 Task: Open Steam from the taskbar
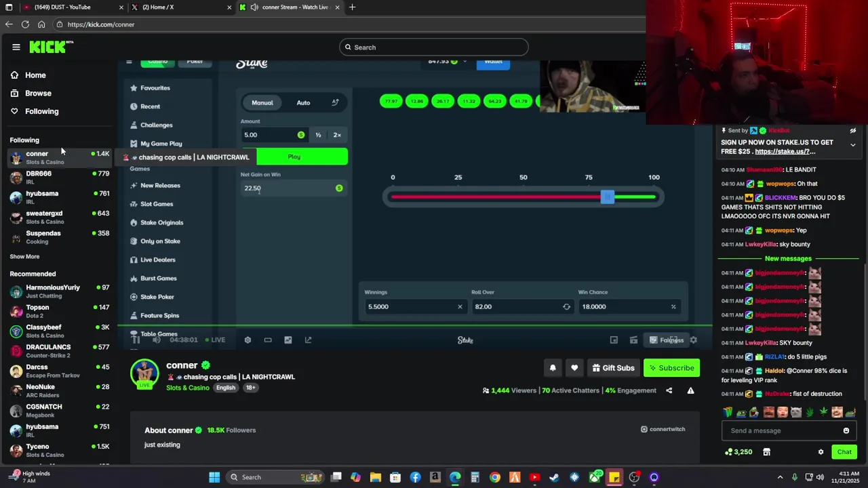click(555, 477)
